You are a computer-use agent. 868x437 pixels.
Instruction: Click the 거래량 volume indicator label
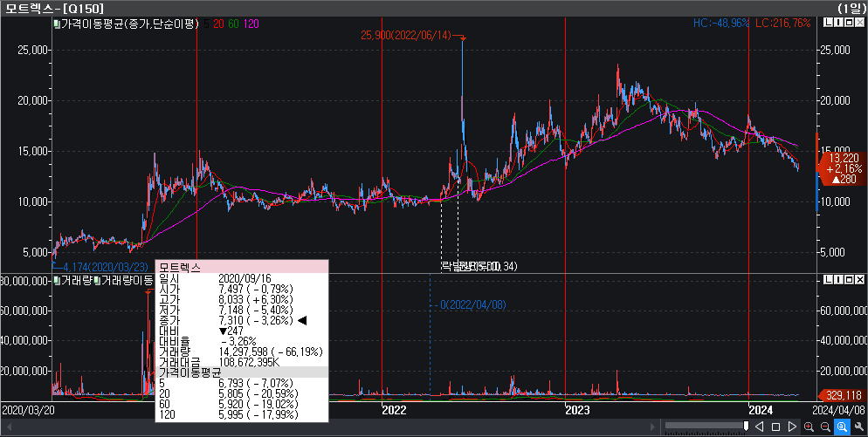pos(76,281)
